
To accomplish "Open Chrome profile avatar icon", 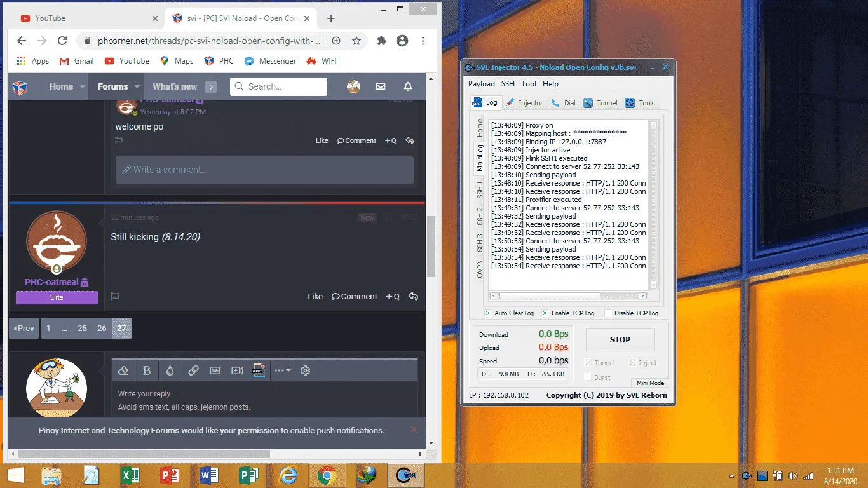I will click(x=402, y=41).
